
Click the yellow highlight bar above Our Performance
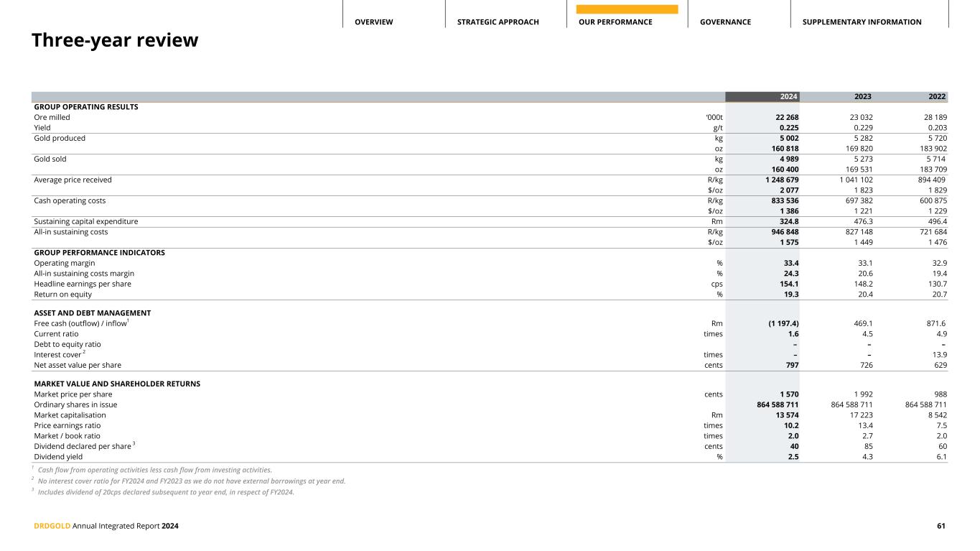627,9
